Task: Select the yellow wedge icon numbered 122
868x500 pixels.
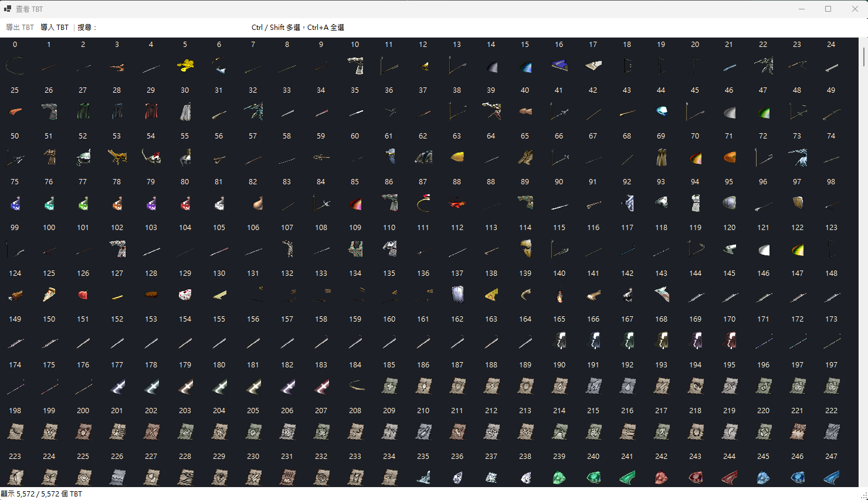Action: point(798,249)
